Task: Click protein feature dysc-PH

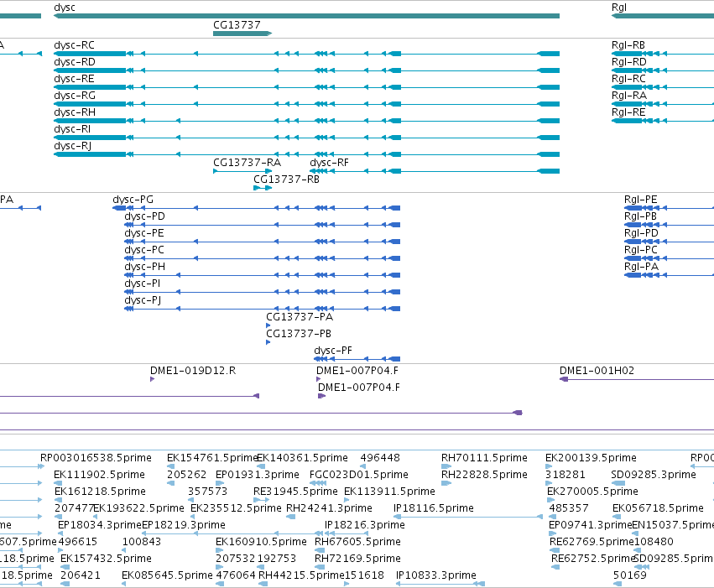Action: coord(263,275)
